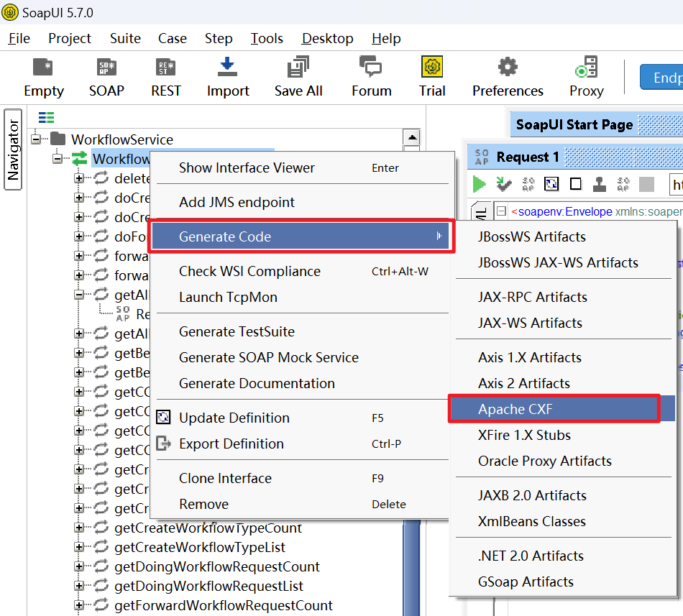Viewport: 683px width, 616px height.
Task: Open Generate Code submenu
Action: (x=301, y=236)
